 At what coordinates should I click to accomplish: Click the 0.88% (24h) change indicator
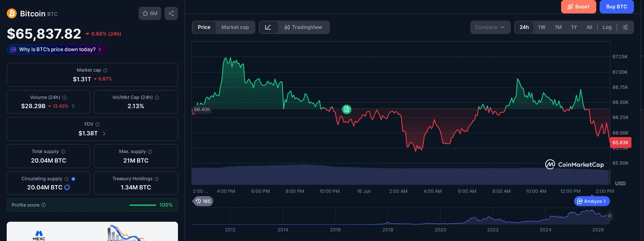point(103,34)
